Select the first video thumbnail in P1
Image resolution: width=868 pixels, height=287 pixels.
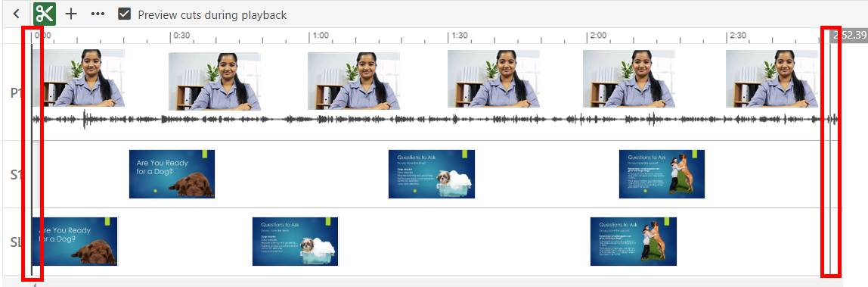coord(78,77)
